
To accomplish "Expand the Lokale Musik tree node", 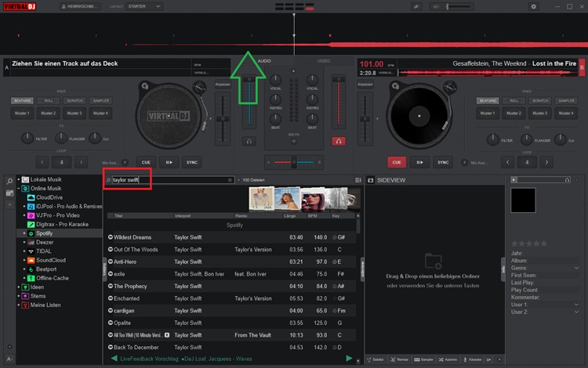I will pyautogui.click(x=18, y=180).
